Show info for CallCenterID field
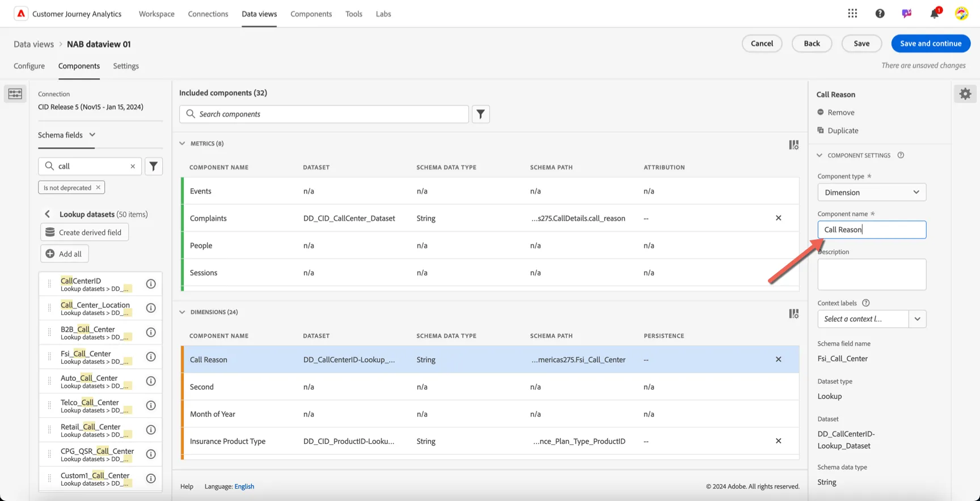 [x=151, y=284]
